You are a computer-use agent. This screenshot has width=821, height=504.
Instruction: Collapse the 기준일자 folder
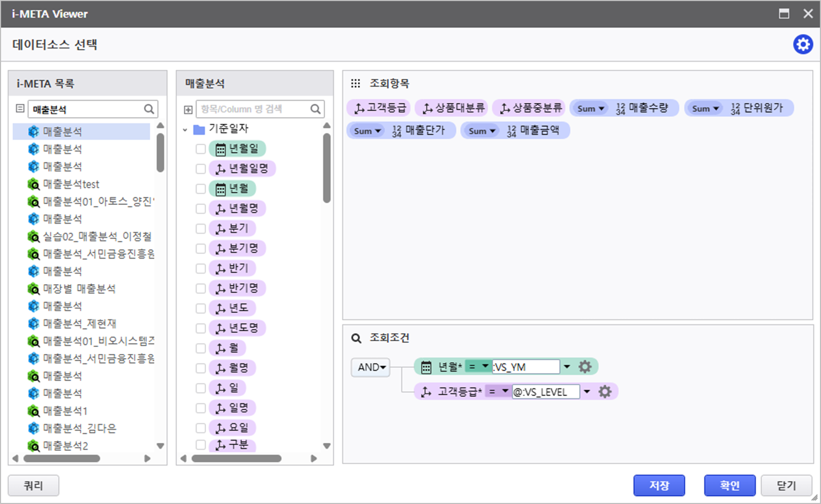185,129
